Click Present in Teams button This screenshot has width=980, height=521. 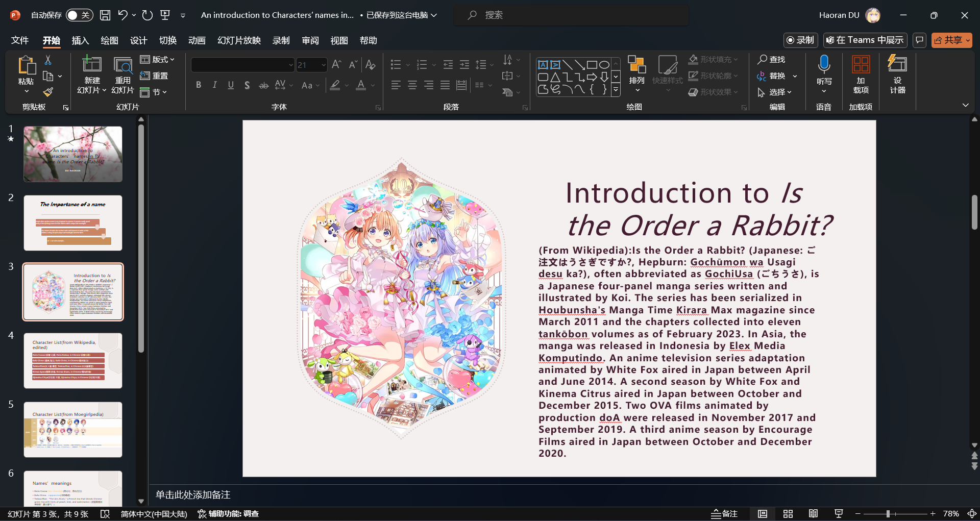pos(865,40)
